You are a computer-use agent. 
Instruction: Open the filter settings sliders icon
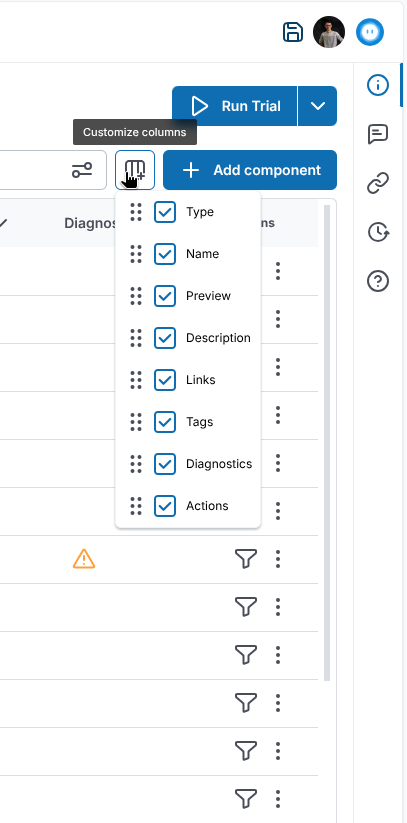tap(82, 170)
